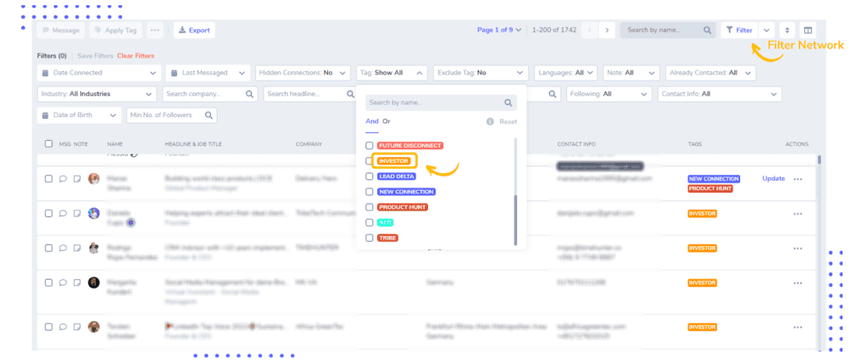The height and width of the screenshot is (364, 868).
Task: Open the Exclude Tag dropdown
Action: [481, 73]
